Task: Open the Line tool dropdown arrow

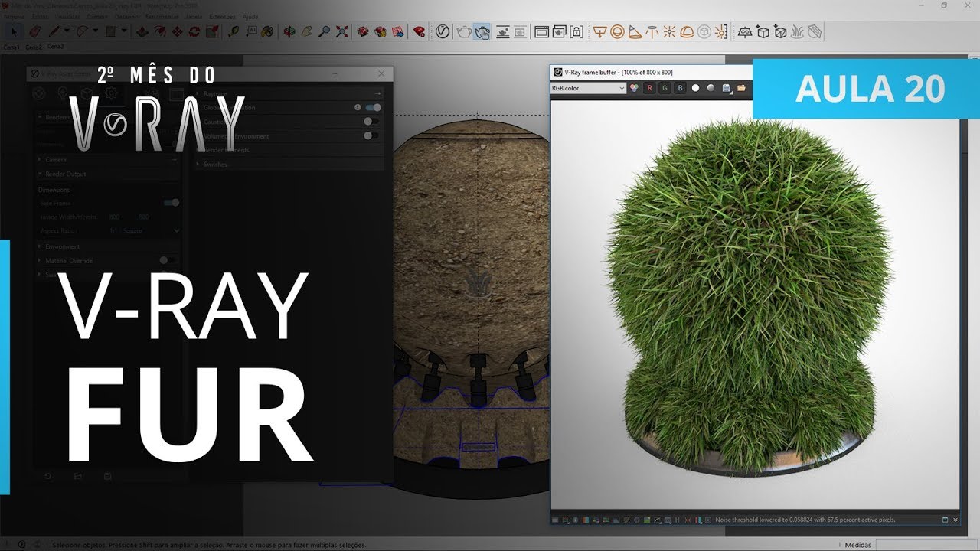Action: tap(67, 32)
